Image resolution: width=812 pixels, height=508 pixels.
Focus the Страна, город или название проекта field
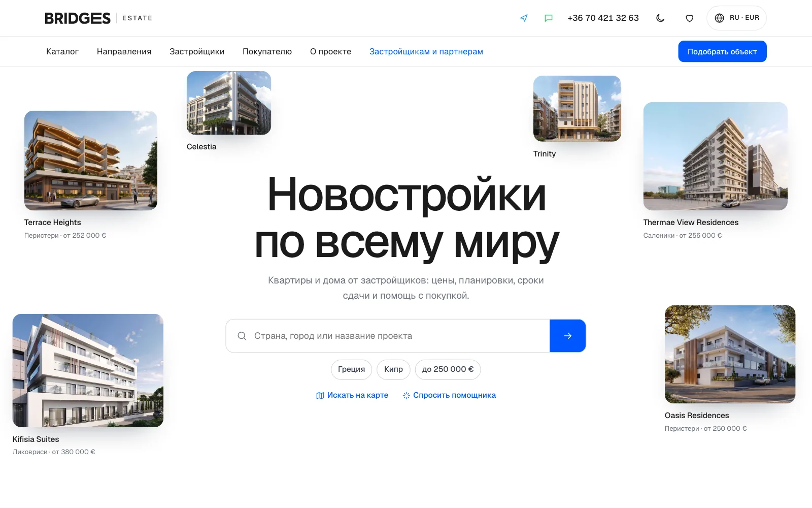tap(388, 336)
